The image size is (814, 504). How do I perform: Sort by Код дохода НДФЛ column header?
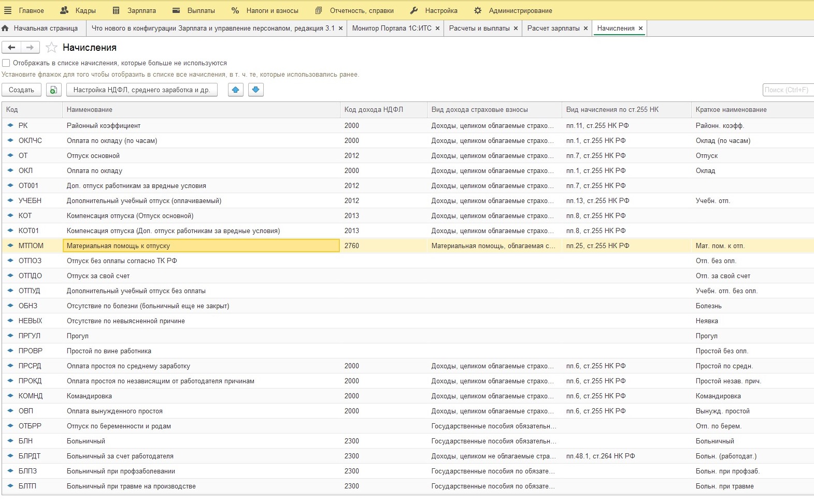tap(383, 110)
